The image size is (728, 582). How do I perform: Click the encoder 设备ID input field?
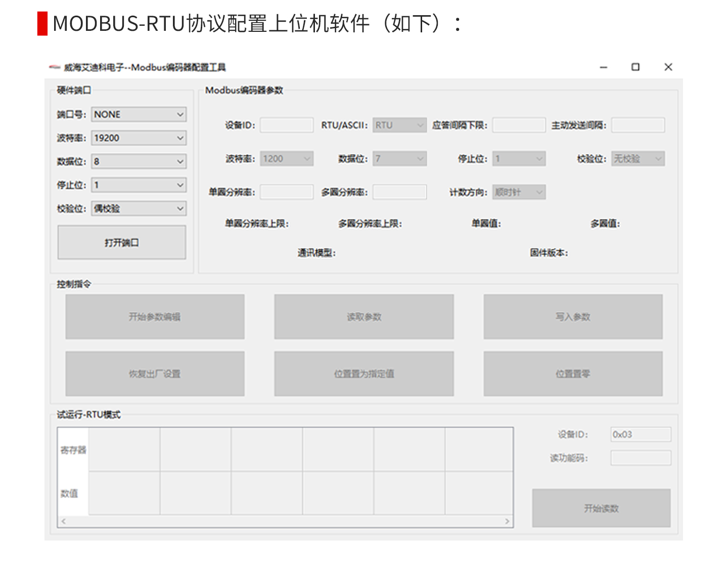[x=287, y=125]
